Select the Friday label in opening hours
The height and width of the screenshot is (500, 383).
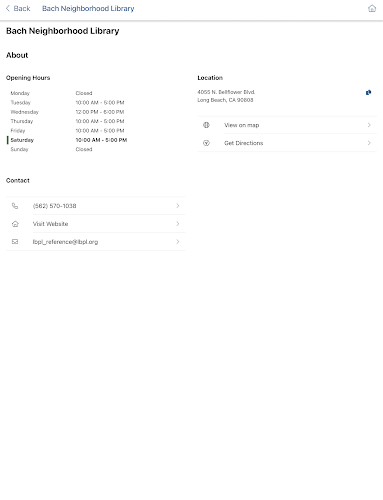[x=18, y=130]
